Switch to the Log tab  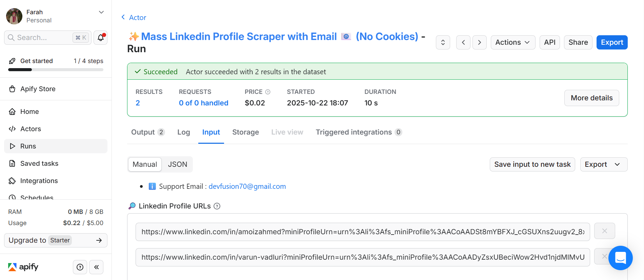[x=183, y=132]
